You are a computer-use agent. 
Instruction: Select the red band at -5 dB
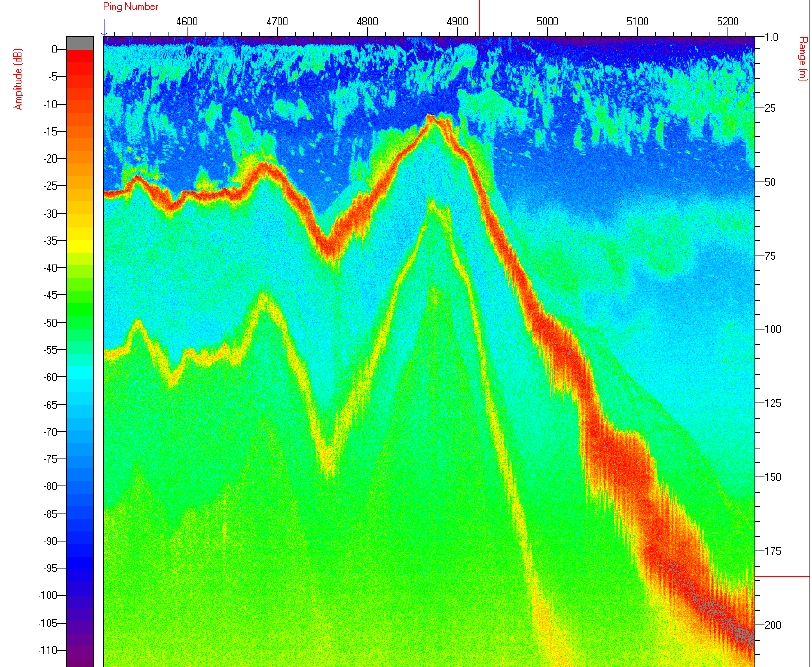tap(80, 76)
